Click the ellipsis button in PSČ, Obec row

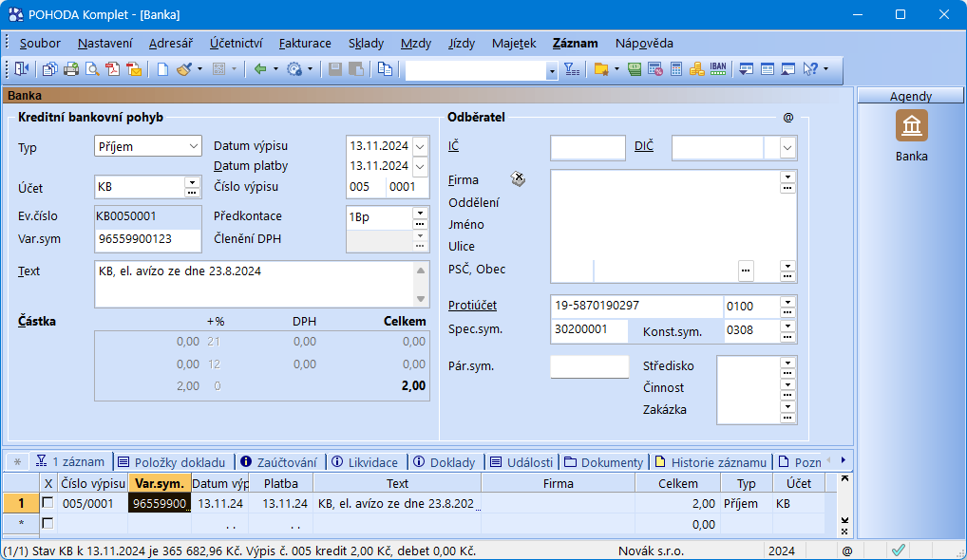tap(746, 271)
